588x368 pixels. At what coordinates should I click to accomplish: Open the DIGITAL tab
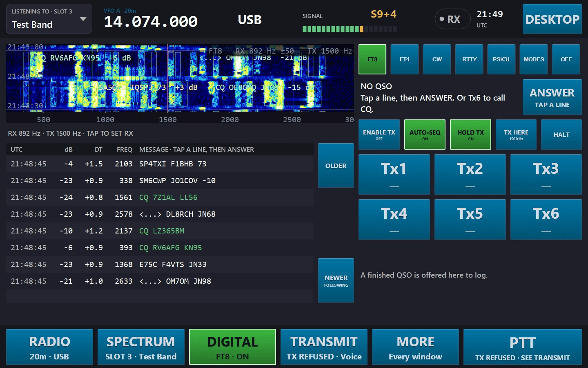pos(232,347)
